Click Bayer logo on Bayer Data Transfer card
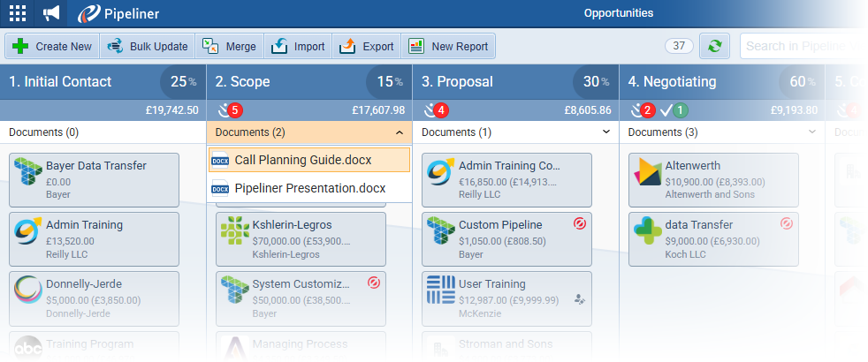 coord(28,170)
